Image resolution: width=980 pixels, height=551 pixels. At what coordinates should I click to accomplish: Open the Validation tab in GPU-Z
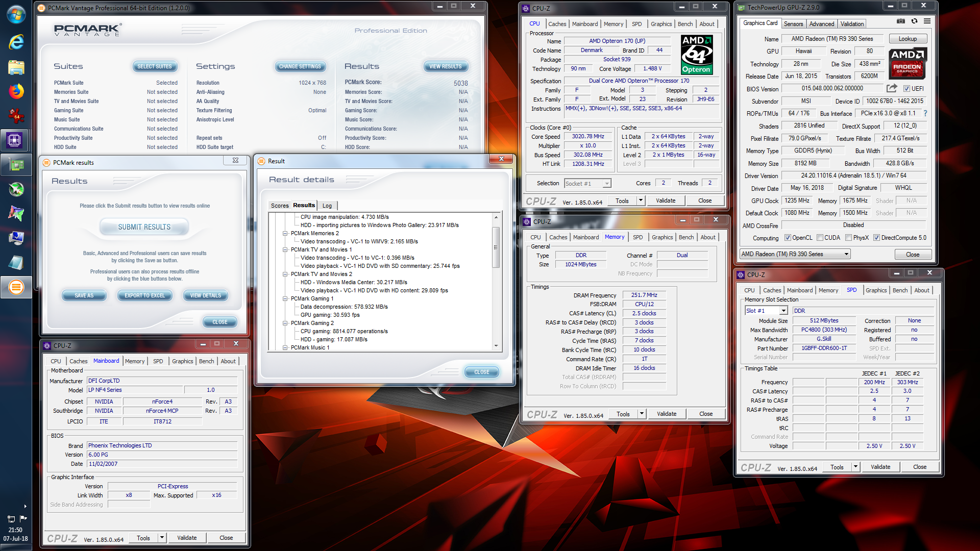pyautogui.click(x=852, y=24)
